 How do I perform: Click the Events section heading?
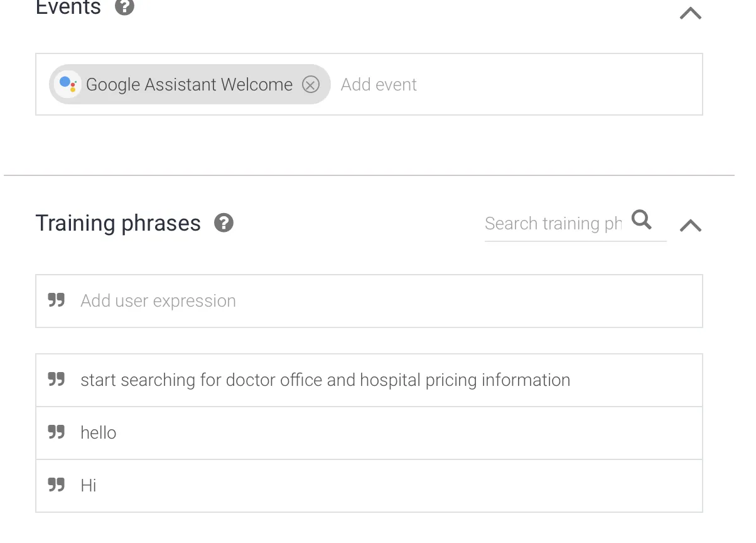(68, 8)
